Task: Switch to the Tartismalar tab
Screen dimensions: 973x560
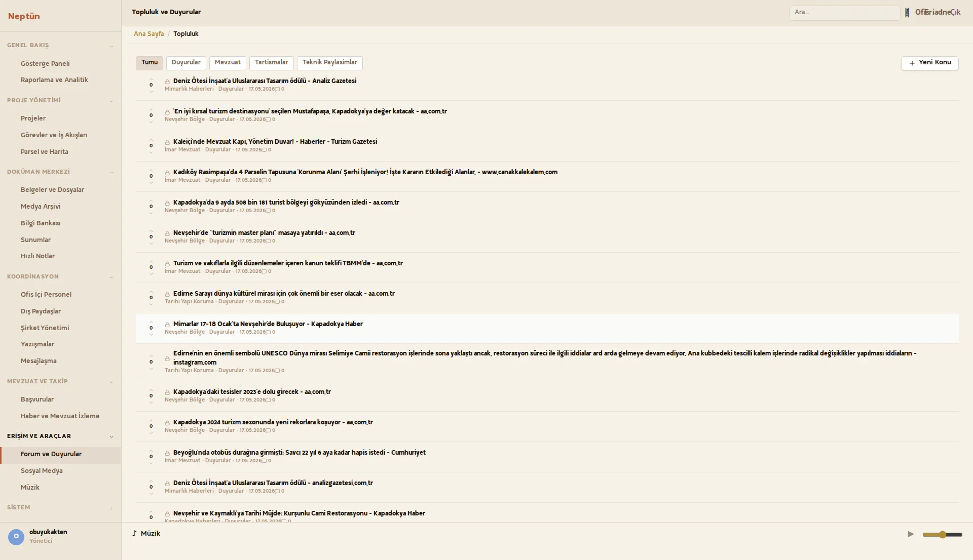Action: (272, 62)
